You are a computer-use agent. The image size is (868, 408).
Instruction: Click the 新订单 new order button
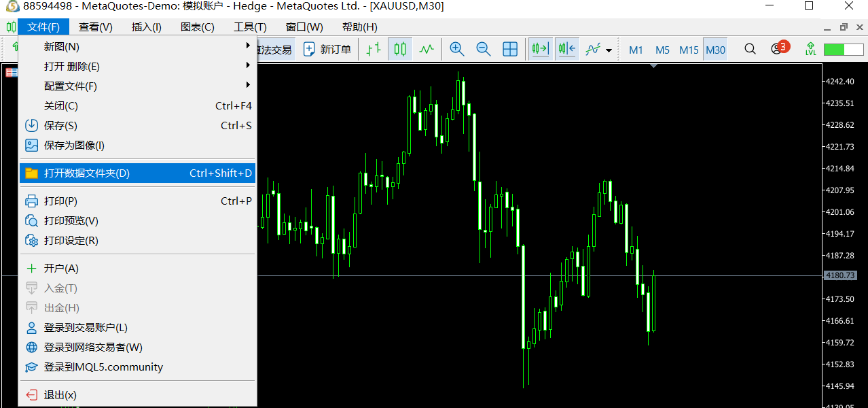point(327,50)
